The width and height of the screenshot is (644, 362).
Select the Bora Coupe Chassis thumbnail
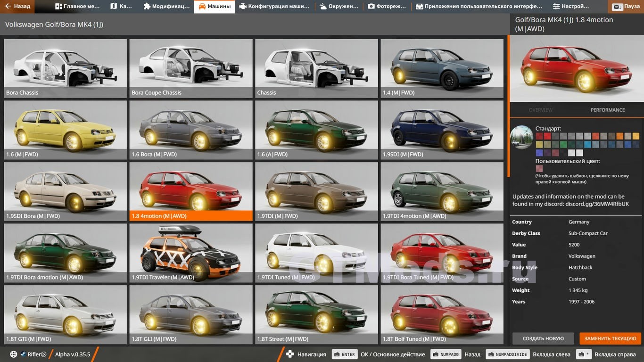[191, 68]
